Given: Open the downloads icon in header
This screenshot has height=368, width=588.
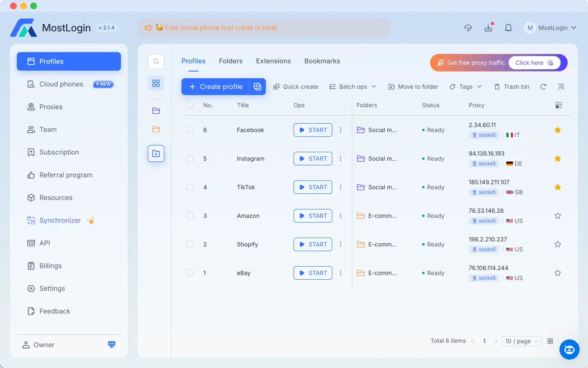Looking at the screenshot, I should [x=488, y=28].
